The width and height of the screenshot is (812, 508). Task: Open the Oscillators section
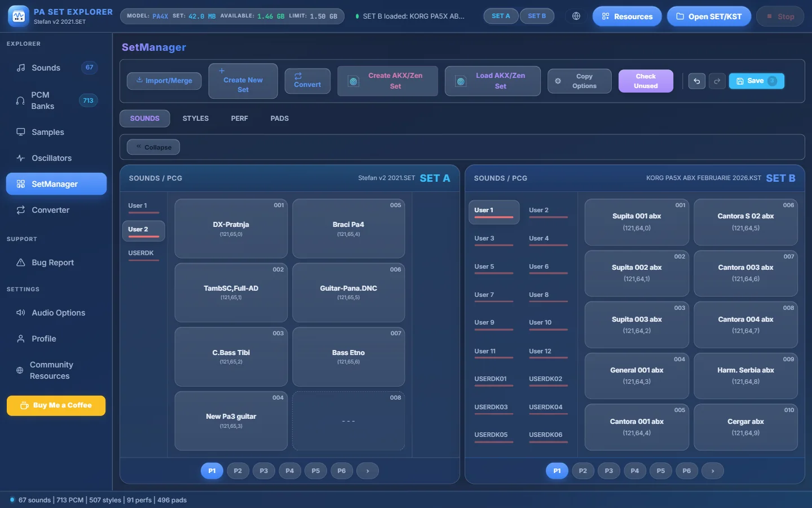click(56, 158)
